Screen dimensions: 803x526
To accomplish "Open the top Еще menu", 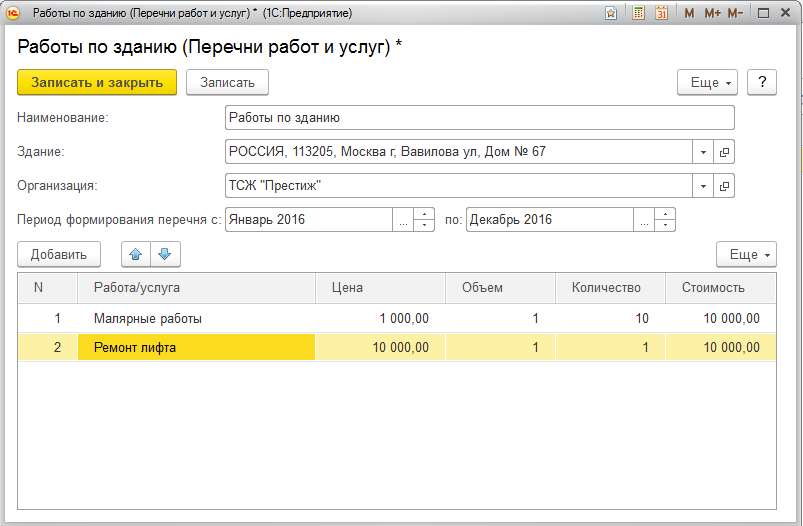I will (x=712, y=83).
